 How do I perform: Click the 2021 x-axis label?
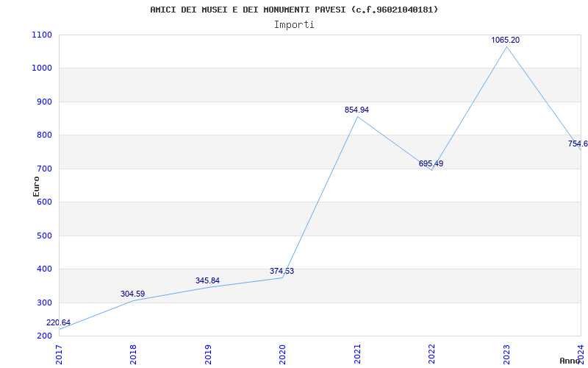click(357, 355)
